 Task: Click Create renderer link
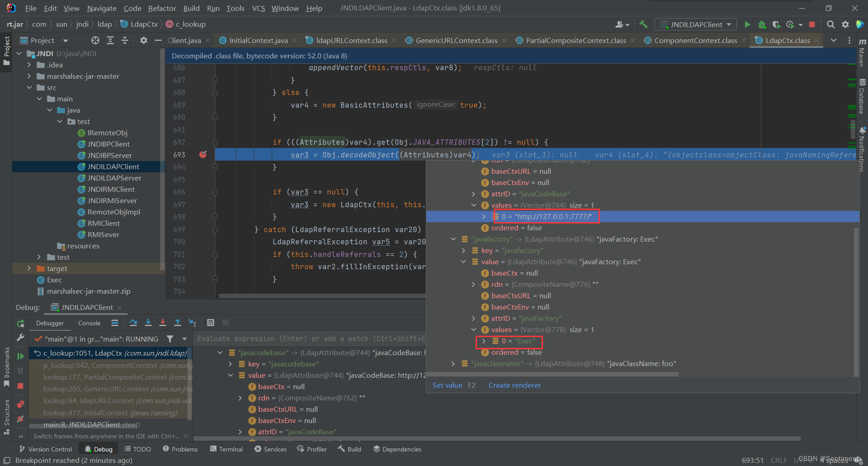514,385
